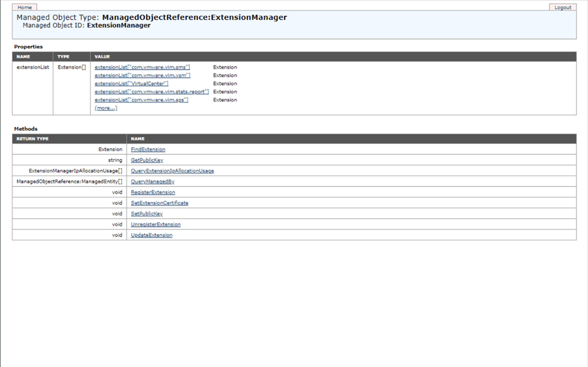Open the FindExtension method
588x367 pixels.
point(148,149)
